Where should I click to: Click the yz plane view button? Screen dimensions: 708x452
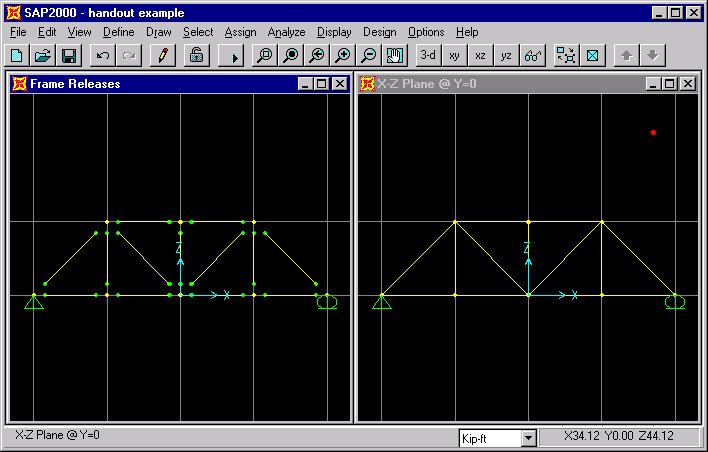coord(507,56)
